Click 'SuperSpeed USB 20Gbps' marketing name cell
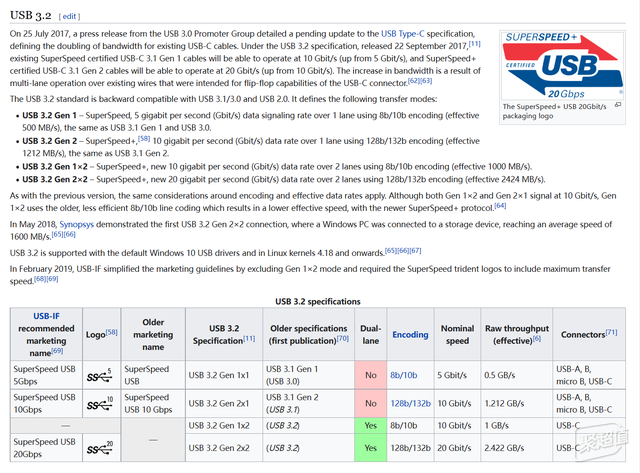640x473 pixels. pos(46,448)
